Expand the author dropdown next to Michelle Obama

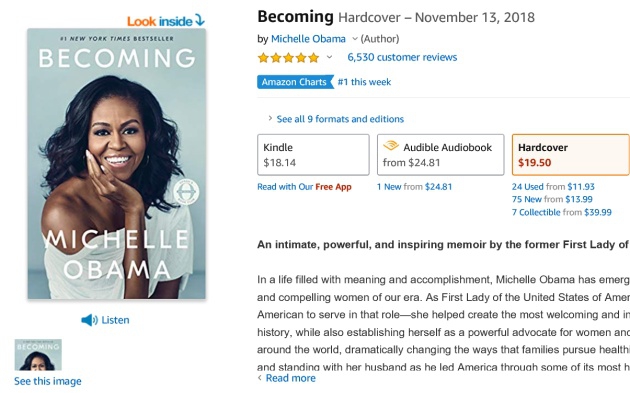(355, 39)
